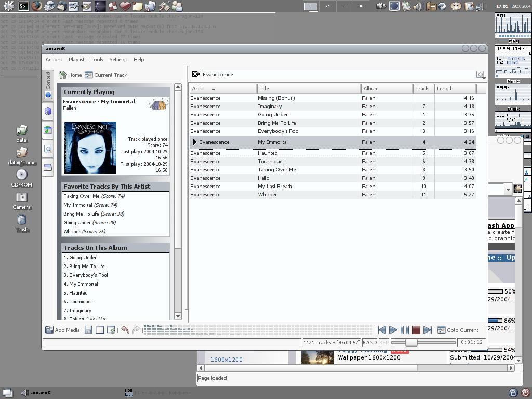The height and width of the screenshot is (399, 532).
Task: Open the KDE K menu in the panel
Action: [8, 6]
